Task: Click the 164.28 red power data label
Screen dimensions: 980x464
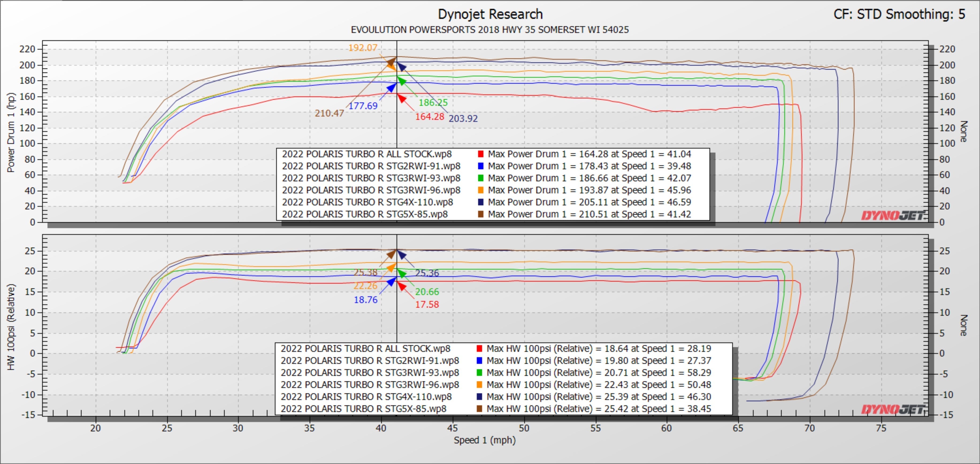Action: point(430,117)
